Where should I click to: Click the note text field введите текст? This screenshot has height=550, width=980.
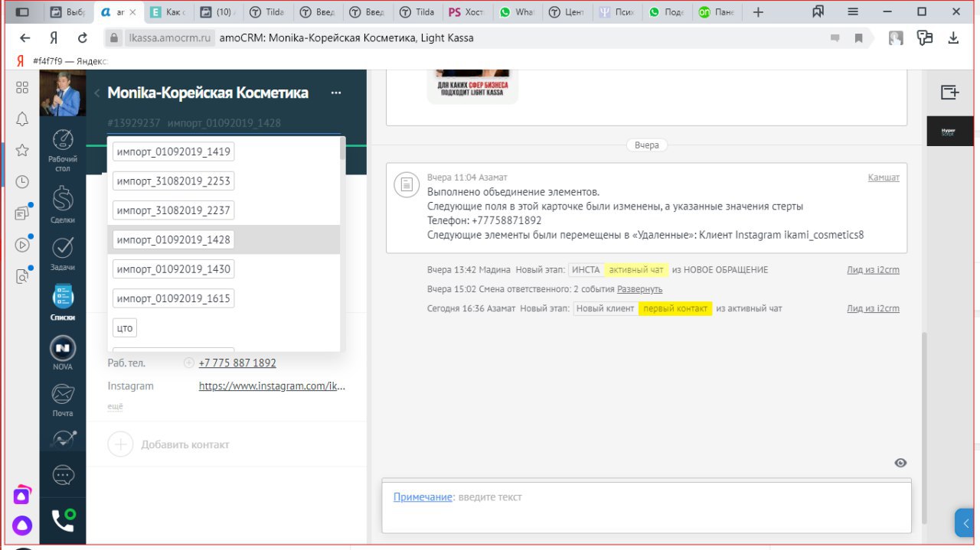click(x=490, y=496)
